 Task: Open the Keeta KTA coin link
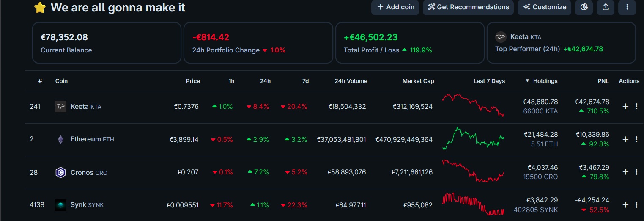[86, 107]
